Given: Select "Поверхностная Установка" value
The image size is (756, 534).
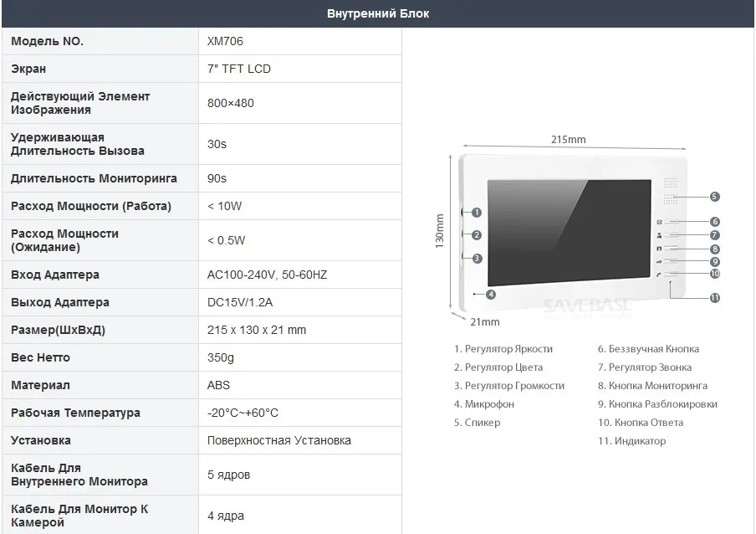Looking at the screenshot, I should [279, 440].
